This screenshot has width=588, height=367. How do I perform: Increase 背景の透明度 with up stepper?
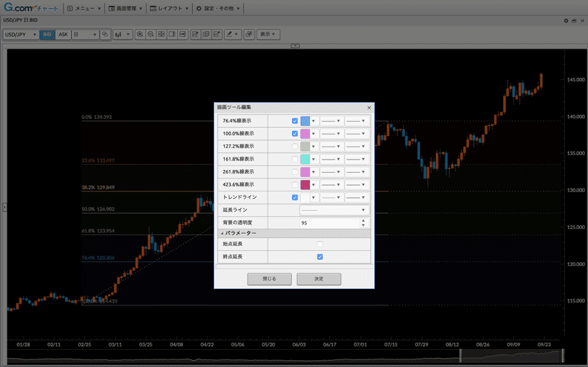click(x=363, y=220)
